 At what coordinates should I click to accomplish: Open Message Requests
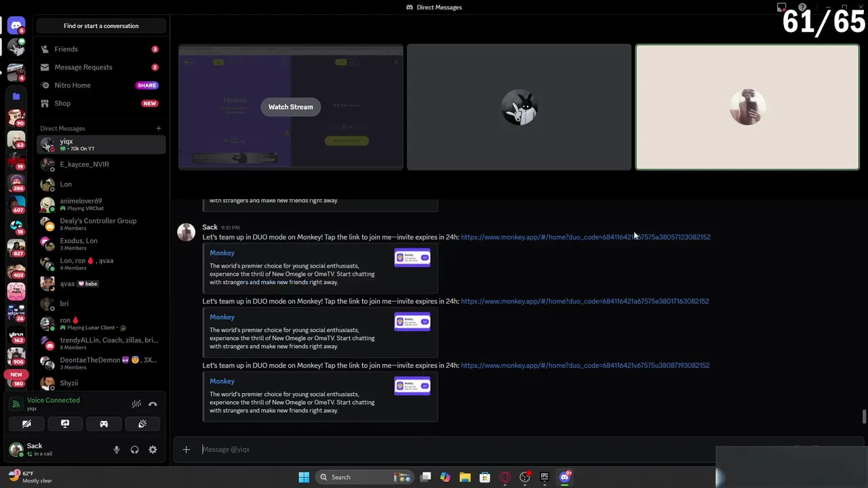pos(101,67)
